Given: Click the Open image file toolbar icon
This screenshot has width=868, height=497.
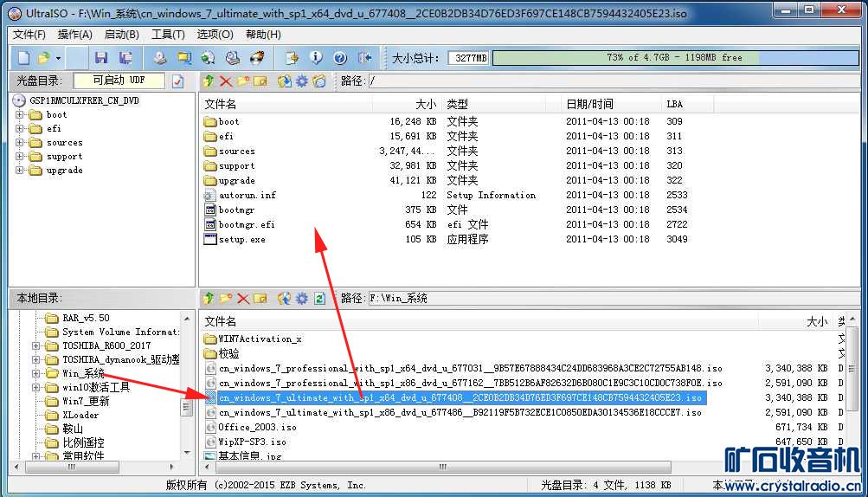Looking at the screenshot, I should (x=44, y=58).
